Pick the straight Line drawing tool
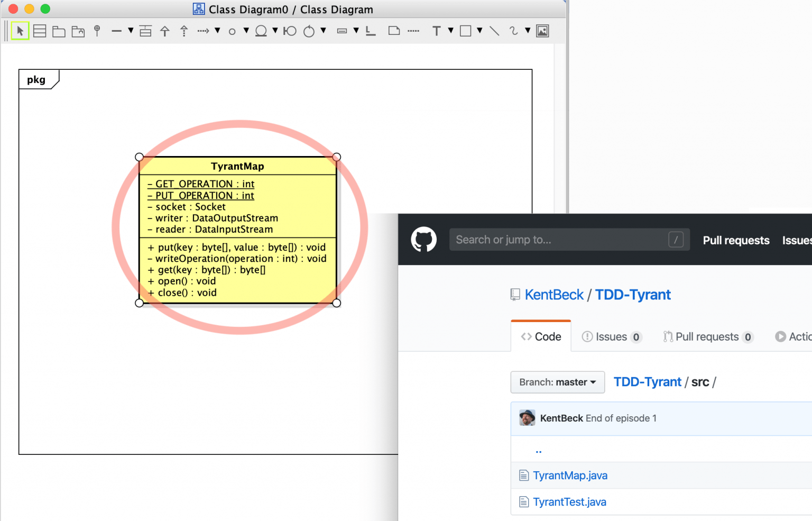812x521 pixels. click(x=494, y=31)
